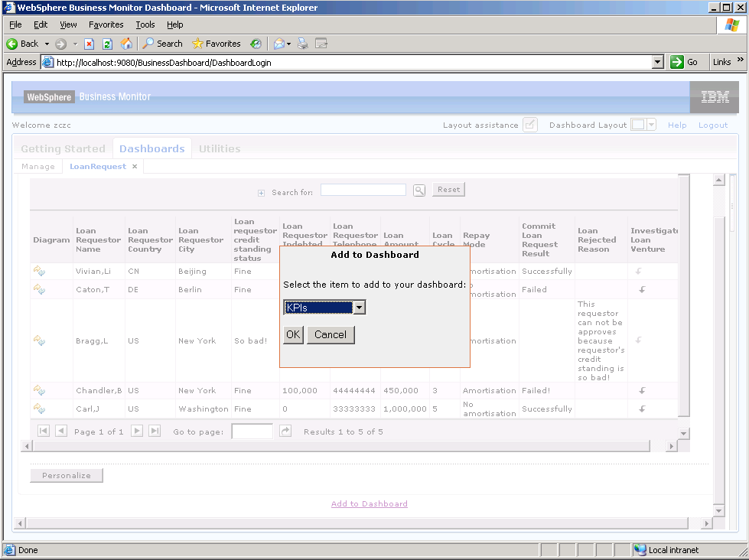Open the diagram icon for Carl,J row
This screenshot has height=560, width=749.
[39, 408]
